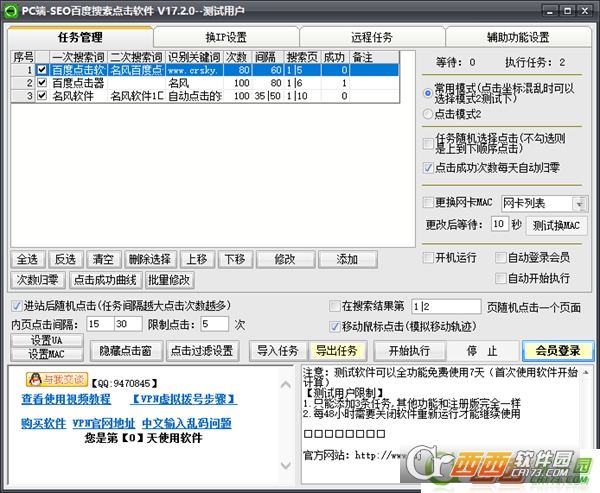Click the 导入任务 button

(x=278, y=351)
